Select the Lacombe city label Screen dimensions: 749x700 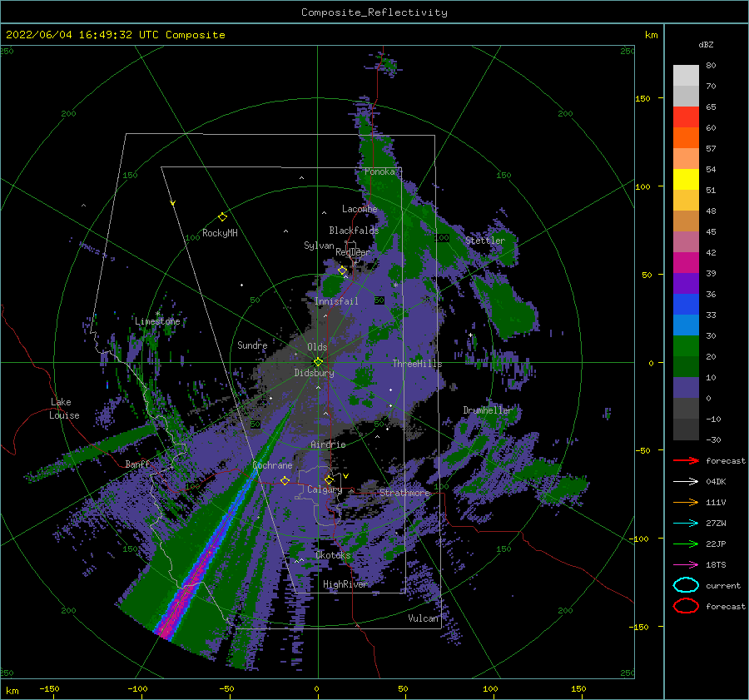360,209
